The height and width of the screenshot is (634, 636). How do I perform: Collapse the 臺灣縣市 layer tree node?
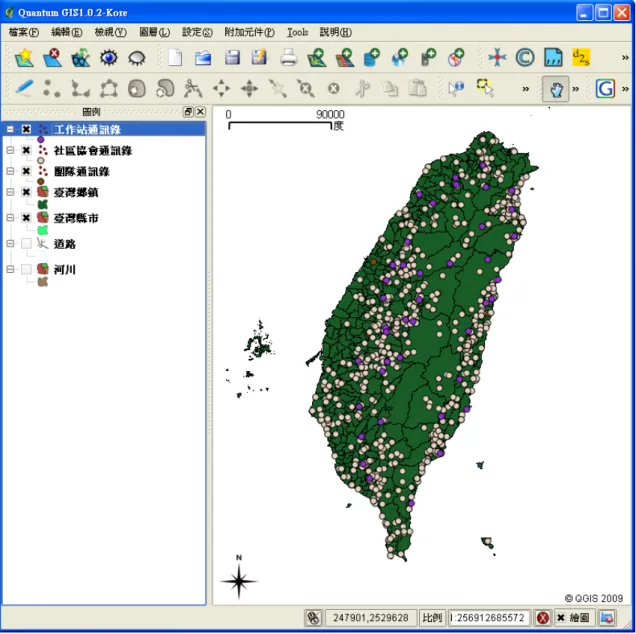[10, 218]
